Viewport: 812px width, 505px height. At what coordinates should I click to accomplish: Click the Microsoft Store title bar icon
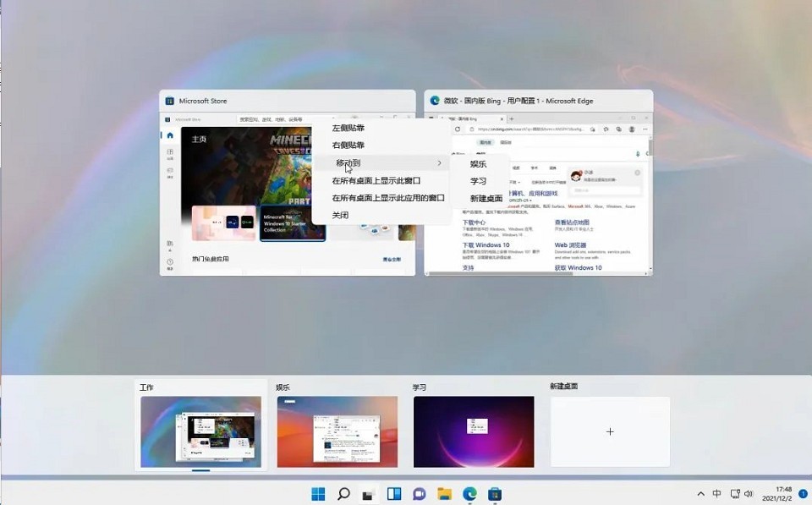tap(169, 101)
